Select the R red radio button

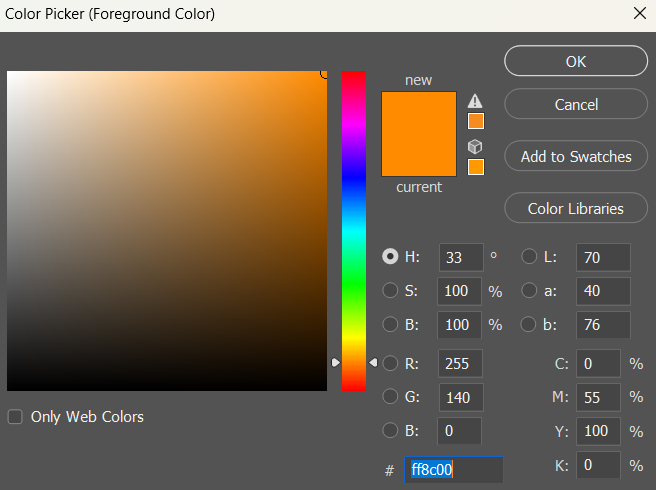point(390,363)
